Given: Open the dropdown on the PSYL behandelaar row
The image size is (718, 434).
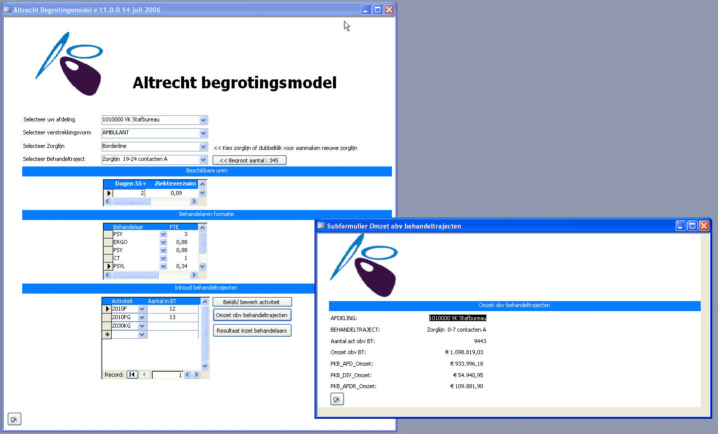Looking at the screenshot, I should [163, 266].
